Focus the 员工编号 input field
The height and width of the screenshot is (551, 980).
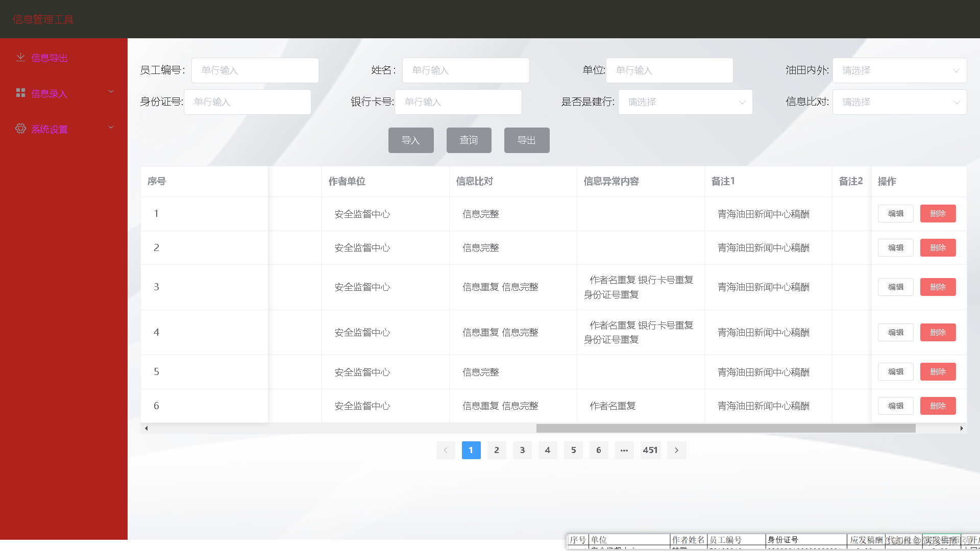click(x=255, y=70)
